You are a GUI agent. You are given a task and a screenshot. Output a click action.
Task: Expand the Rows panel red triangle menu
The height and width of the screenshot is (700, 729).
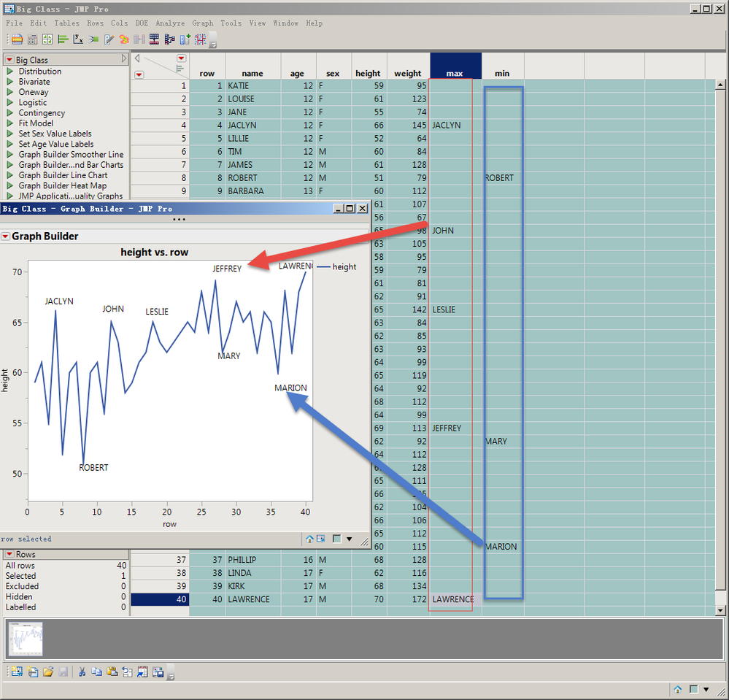tap(9, 555)
